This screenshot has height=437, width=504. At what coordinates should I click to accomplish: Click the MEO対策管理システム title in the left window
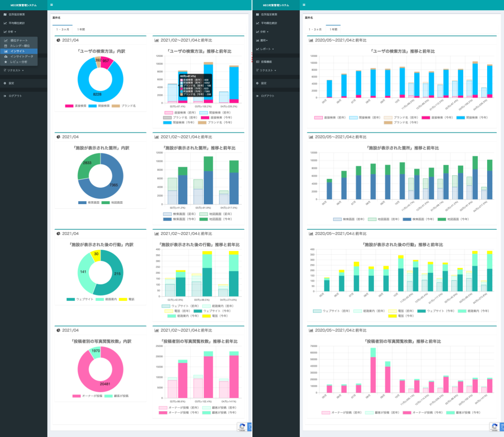pyautogui.click(x=24, y=5)
